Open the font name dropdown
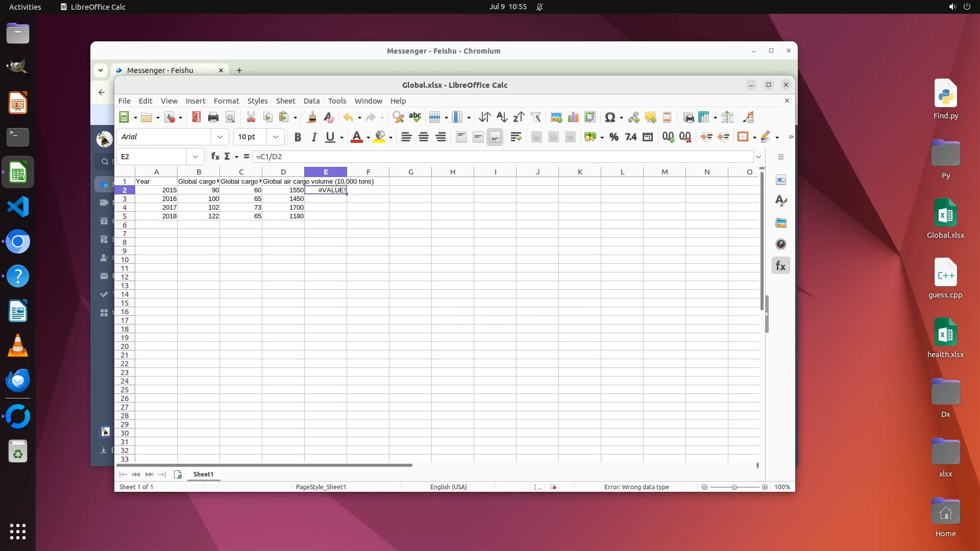 [220, 137]
